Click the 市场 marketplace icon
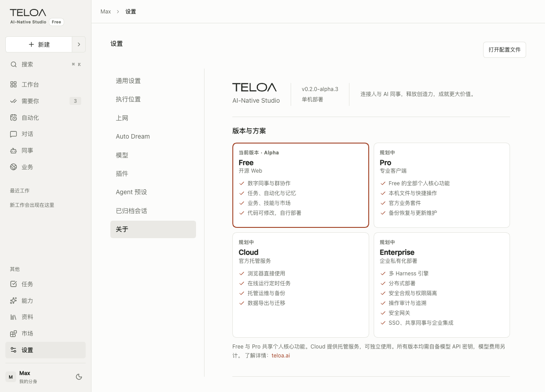 pos(13,334)
